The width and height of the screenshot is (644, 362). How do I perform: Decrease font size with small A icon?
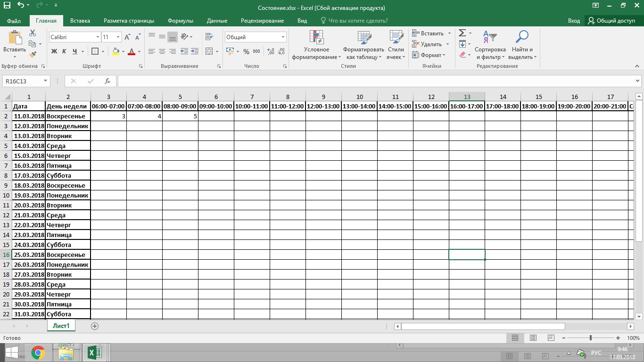(x=137, y=37)
